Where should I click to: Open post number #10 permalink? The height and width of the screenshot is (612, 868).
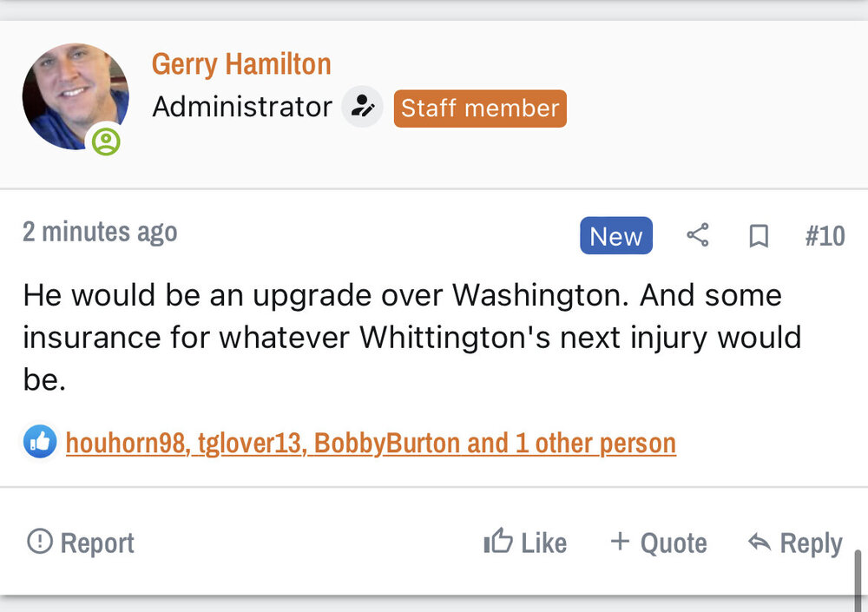pos(825,236)
